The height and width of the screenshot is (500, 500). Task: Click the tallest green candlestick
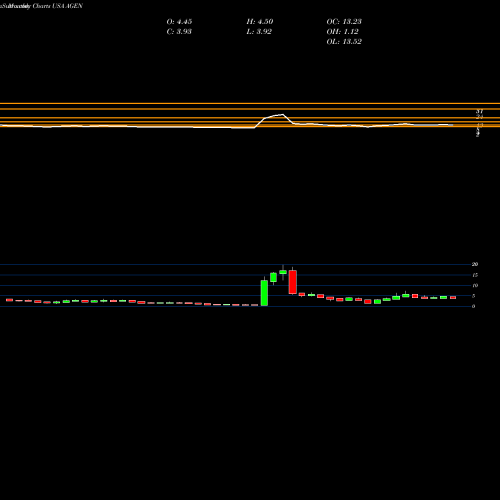[264, 293]
